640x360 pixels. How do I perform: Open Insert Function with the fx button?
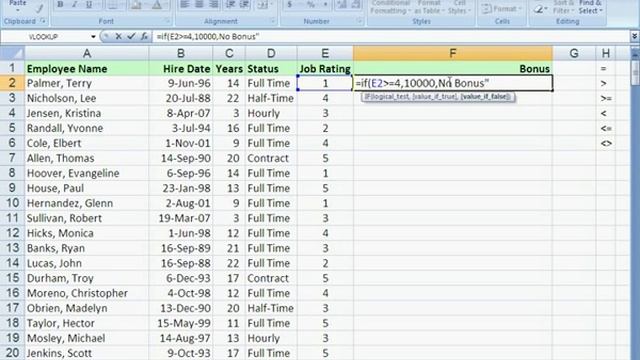[x=144, y=37]
